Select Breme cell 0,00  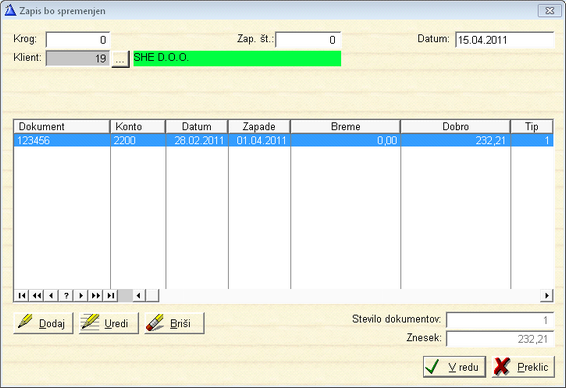coord(345,140)
